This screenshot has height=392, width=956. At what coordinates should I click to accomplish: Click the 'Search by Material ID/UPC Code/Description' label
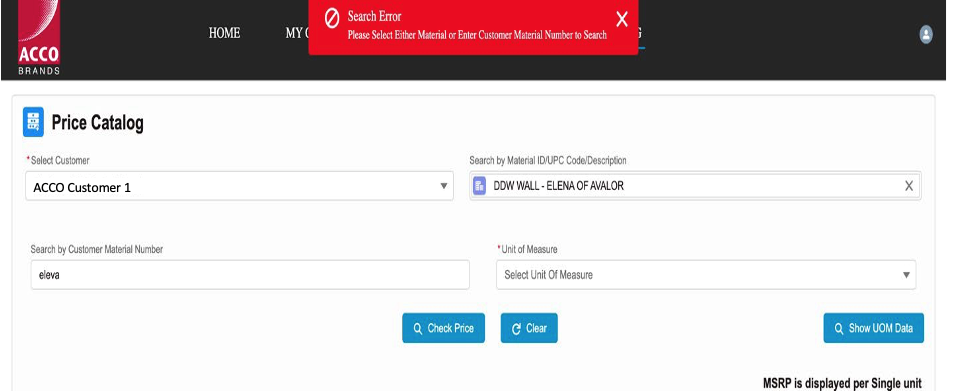[548, 160]
